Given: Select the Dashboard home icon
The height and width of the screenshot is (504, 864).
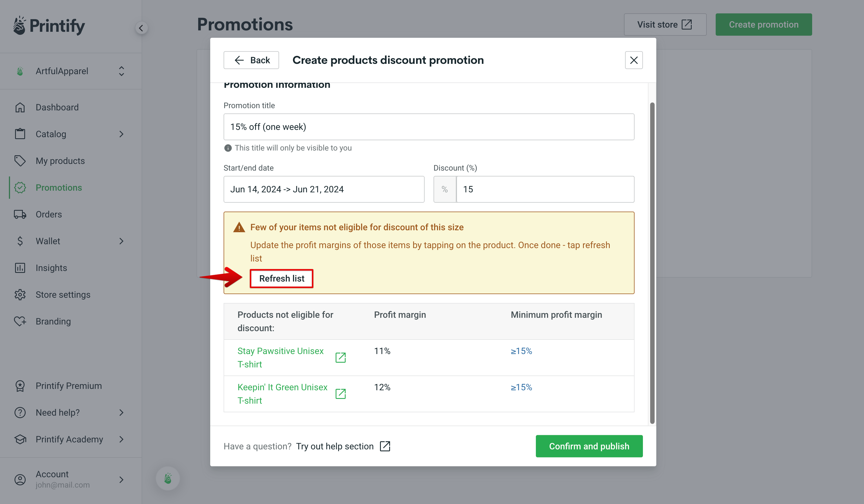Looking at the screenshot, I should click(20, 107).
